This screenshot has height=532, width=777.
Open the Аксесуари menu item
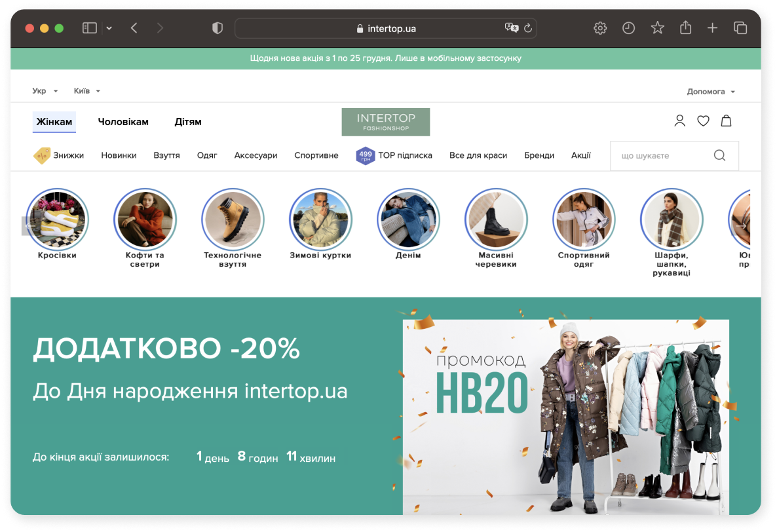(x=256, y=155)
